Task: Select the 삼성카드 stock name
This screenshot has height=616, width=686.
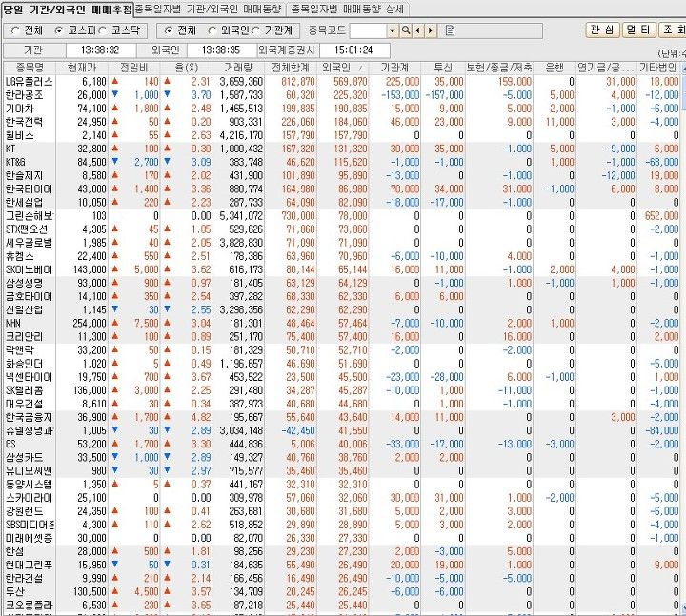Action: click(x=25, y=458)
